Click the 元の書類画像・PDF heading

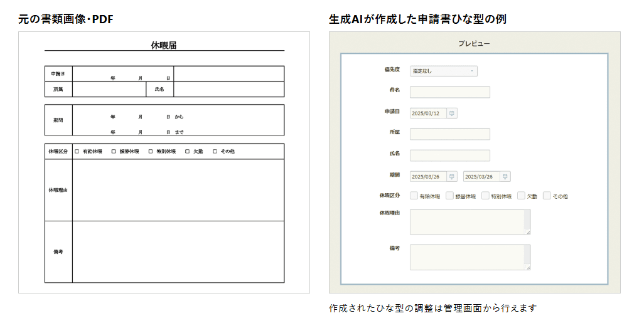(x=66, y=19)
